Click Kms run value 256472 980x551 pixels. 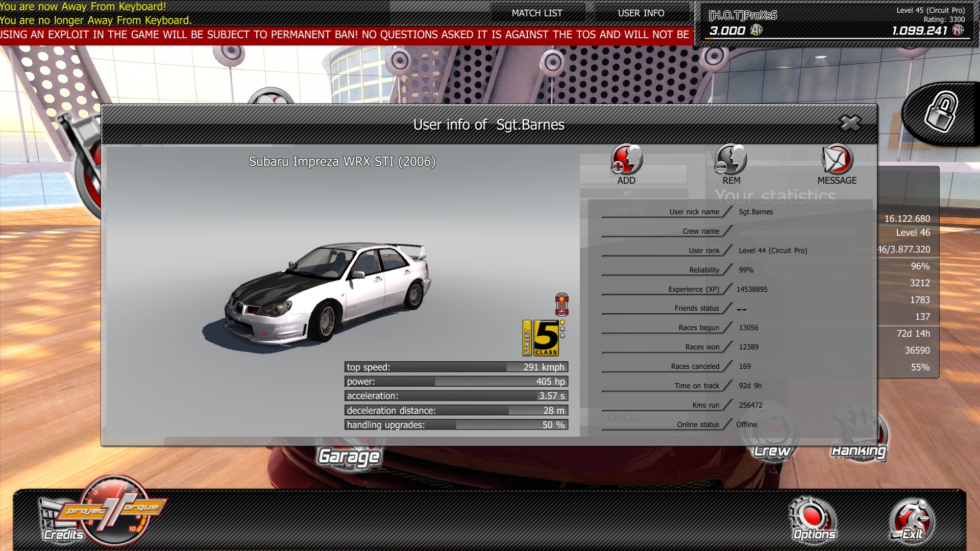tap(751, 405)
